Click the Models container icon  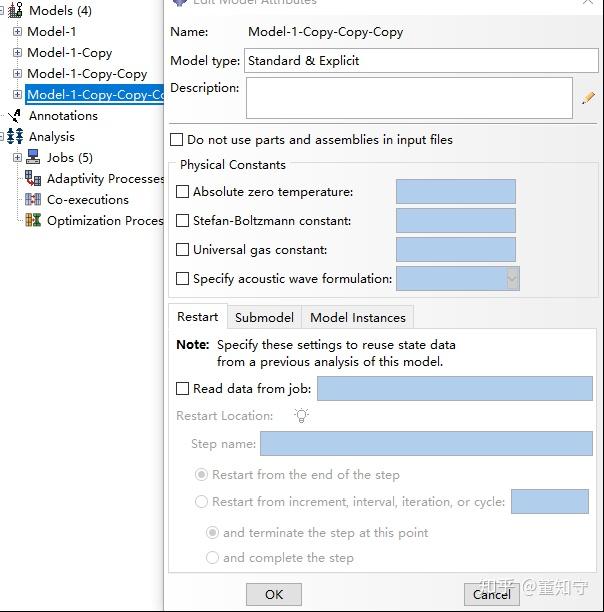pyautogui.click(x=15, y=10)
